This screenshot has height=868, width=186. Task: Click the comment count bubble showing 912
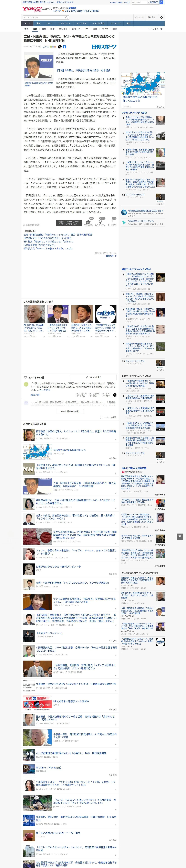coord(46,47)
